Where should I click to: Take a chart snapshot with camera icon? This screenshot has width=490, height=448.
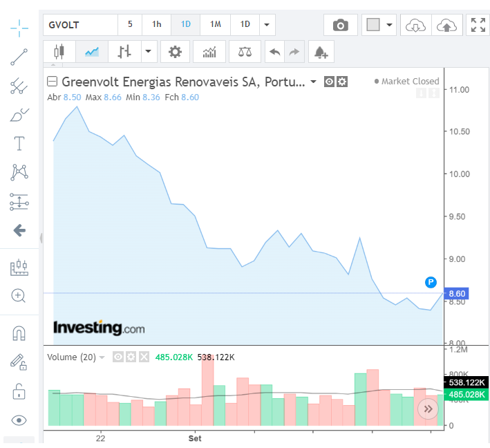coord(341,25)
